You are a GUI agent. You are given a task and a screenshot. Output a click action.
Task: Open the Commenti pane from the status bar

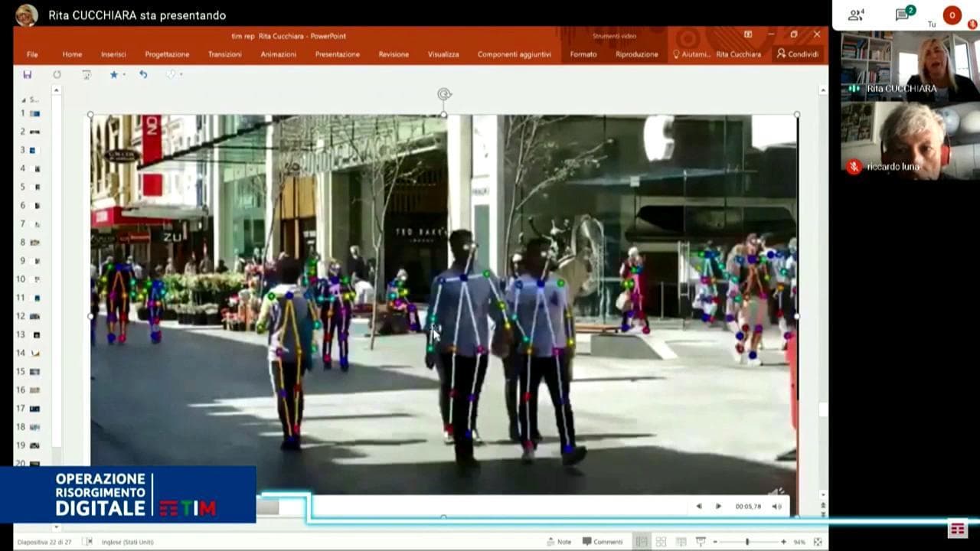click(603, 542)
